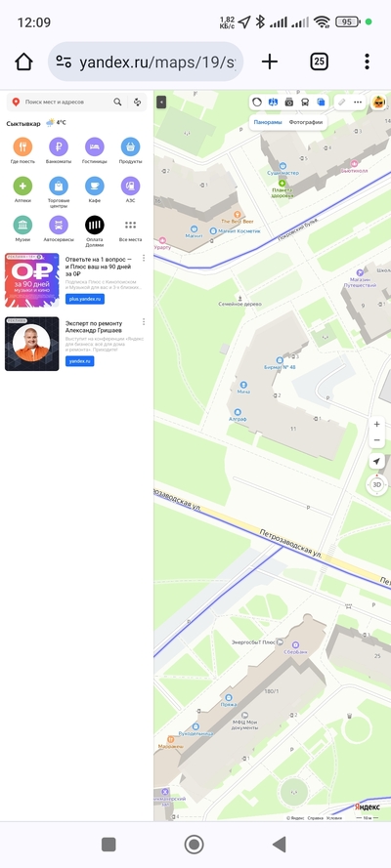Show public transport bus layer
The image size is (391, 868).
(305, 102)
